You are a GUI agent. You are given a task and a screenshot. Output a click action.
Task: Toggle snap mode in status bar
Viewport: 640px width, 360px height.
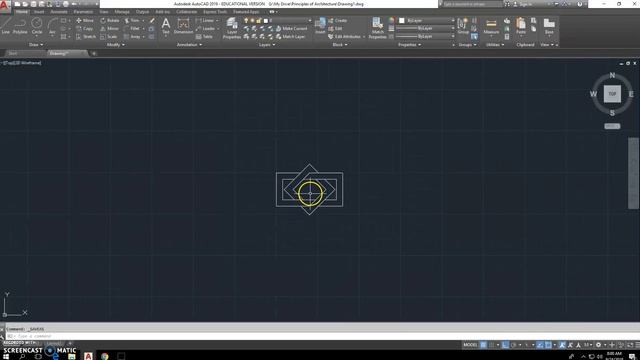(x=491, y=345)
